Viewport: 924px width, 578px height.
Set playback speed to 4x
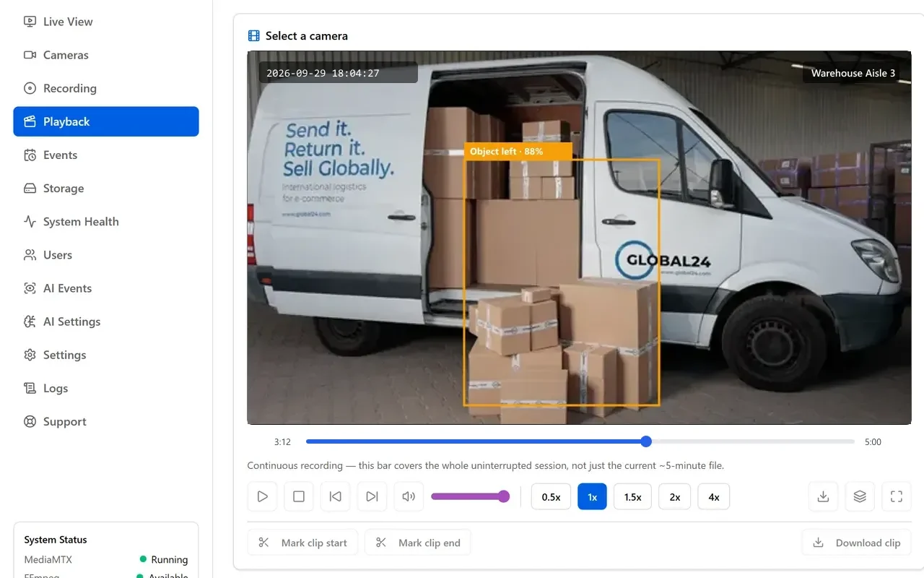click(x=714, y=496)
